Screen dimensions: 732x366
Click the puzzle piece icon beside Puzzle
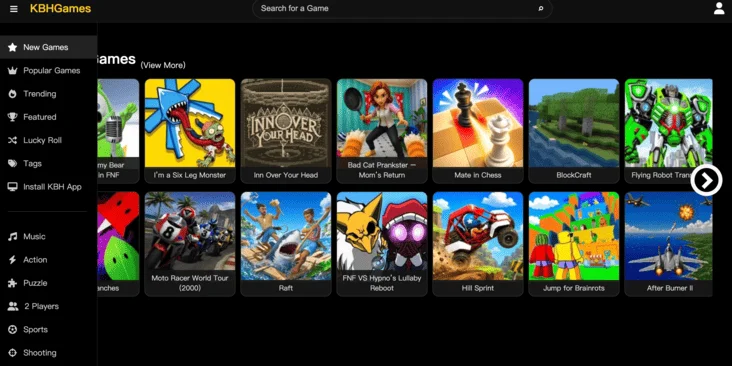coord(13,283)
